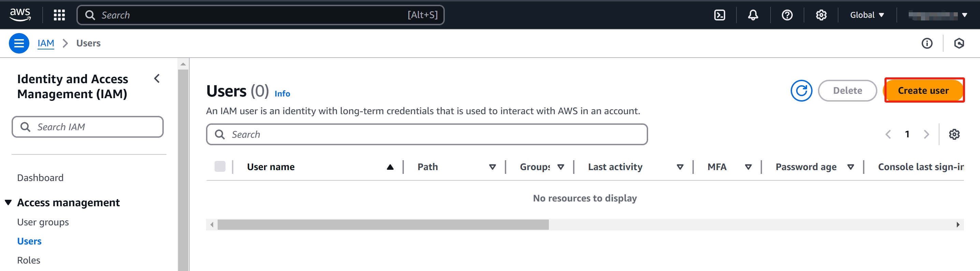Collapse the Access management section
Screen dimensions: 980x271
point(9,202)
